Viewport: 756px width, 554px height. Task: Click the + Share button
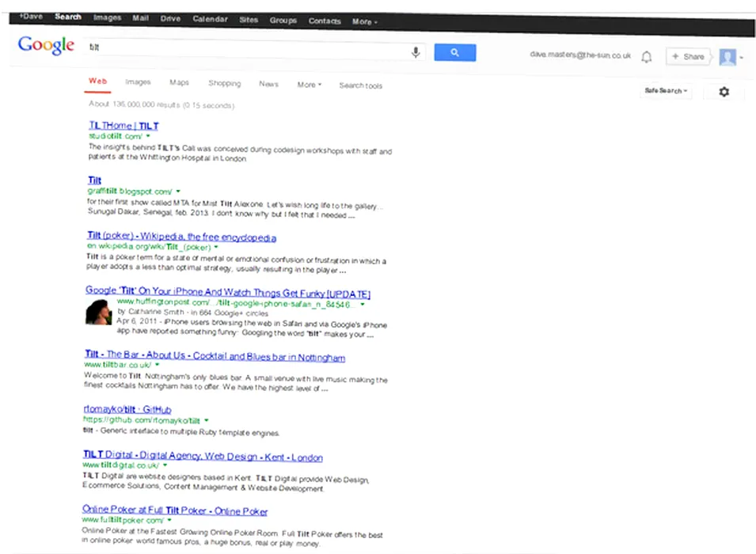[687, 57]
